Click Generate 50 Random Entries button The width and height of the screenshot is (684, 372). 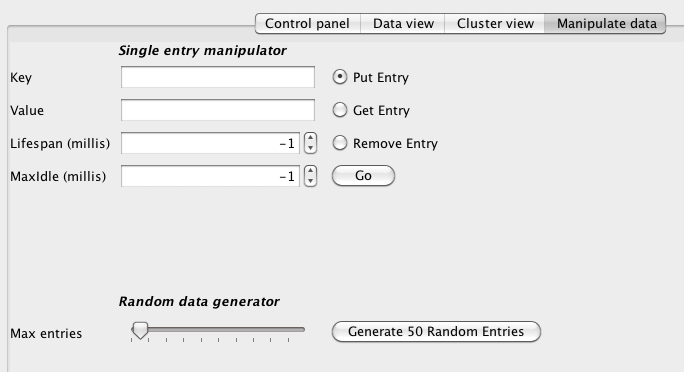click(436, 331)
